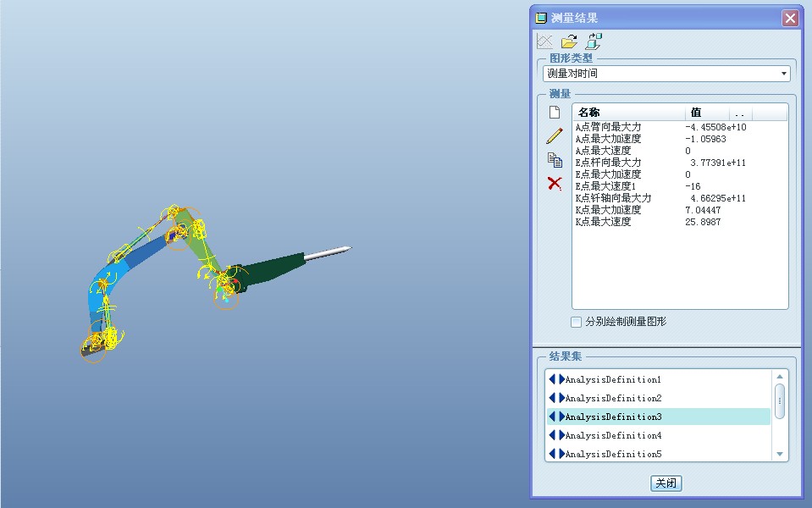The height and width of the screenshot is (508, 812).
Task: Sort by 名称 column header
Action: tap(629, 113)
